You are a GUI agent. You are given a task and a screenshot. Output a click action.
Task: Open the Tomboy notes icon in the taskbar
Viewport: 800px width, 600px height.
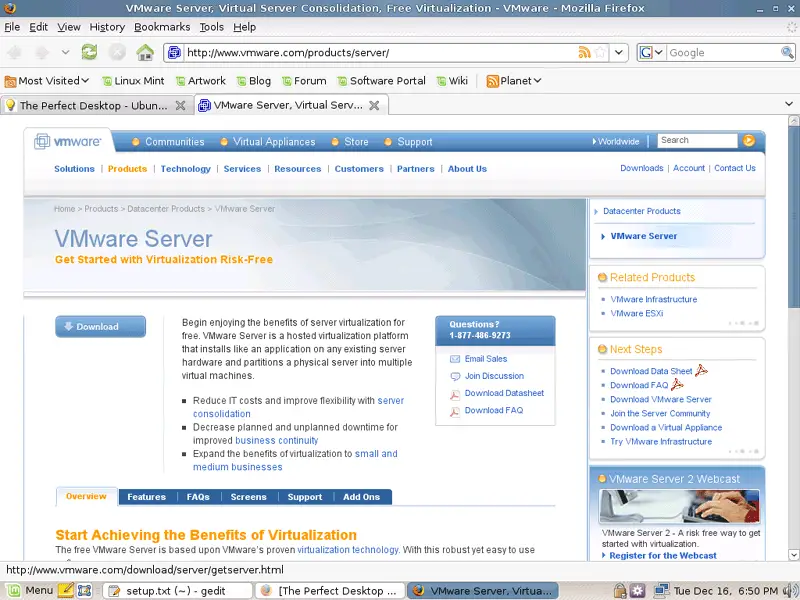tap(66, 590)
